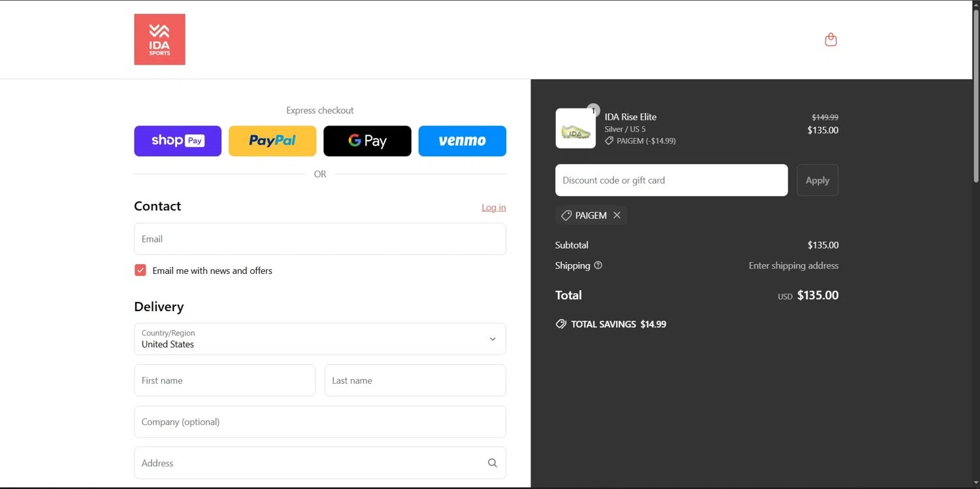This screenshot has height=489, width=980.
Task: Click into the Address field
Action: coord(320,463)
